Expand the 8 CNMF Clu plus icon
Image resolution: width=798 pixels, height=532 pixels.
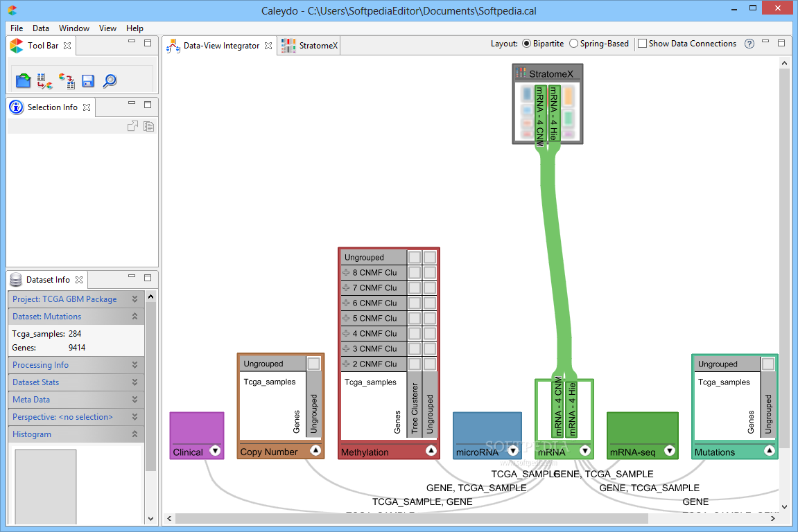[346, 273]
